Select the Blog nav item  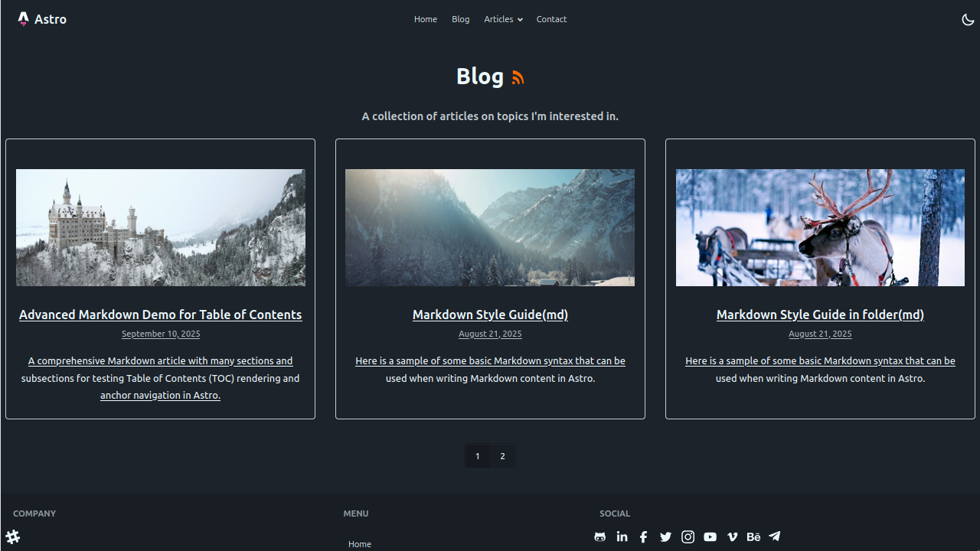460,19
